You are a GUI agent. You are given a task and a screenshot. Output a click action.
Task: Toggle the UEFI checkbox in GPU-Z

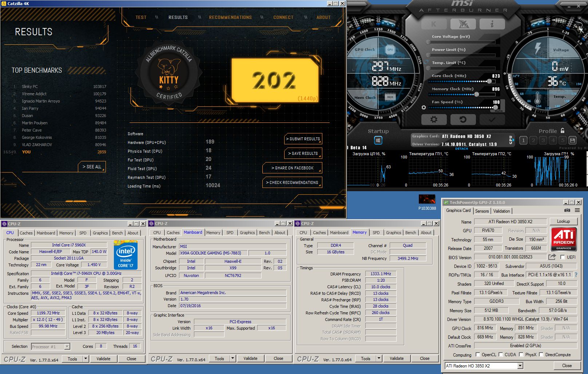click(x=563, y=257)
